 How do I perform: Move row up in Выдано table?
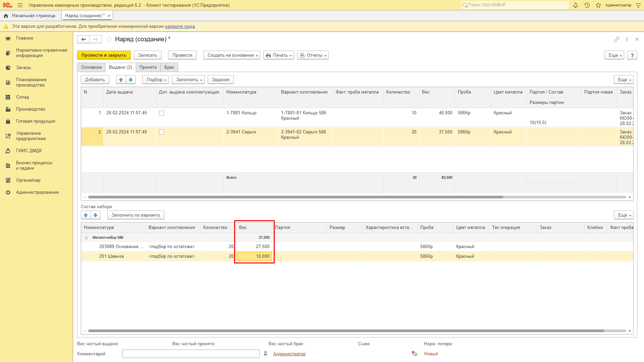pos(121,79)
